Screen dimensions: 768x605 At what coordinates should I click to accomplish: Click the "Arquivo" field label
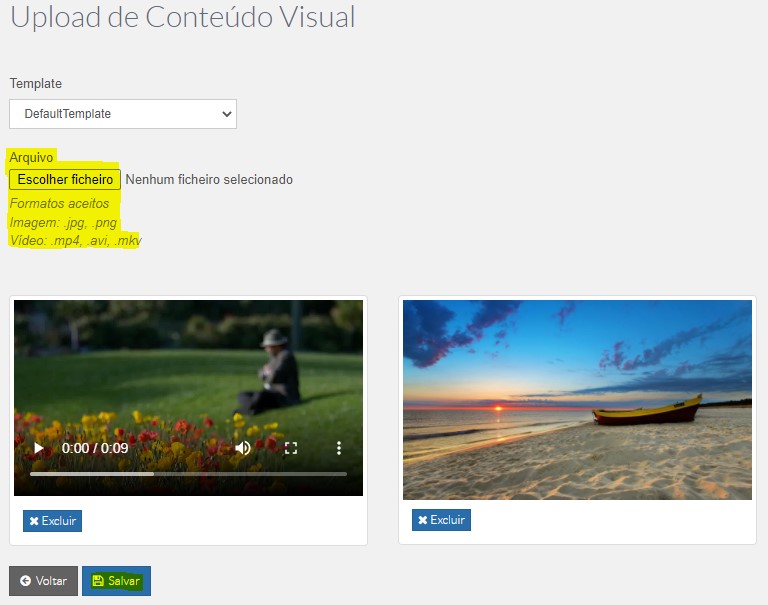pos(31,157)
